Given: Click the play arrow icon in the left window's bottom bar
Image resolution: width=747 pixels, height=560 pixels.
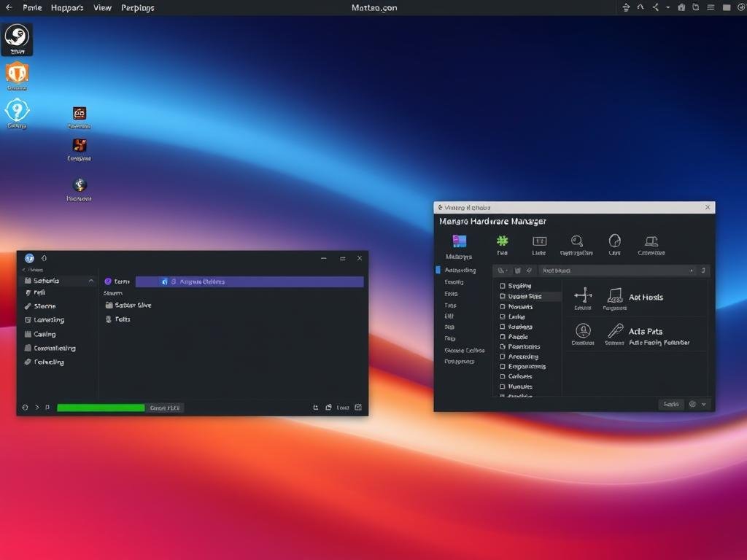Looking at the screenshot, I should coord(36,408).
